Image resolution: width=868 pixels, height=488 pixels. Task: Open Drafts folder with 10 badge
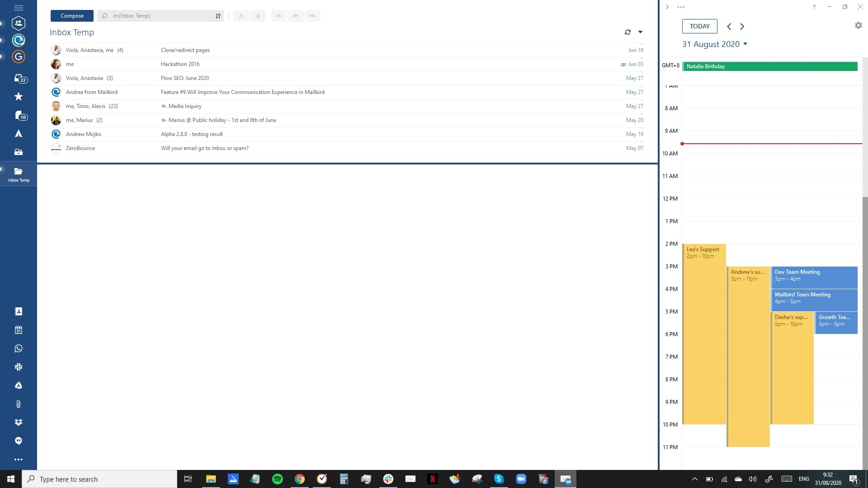coord(20,116)
